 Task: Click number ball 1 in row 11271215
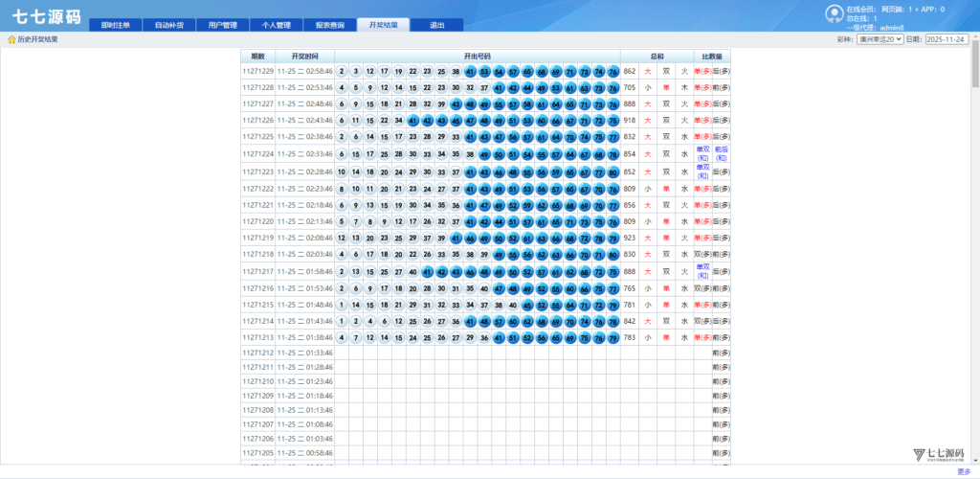[342, 305]
